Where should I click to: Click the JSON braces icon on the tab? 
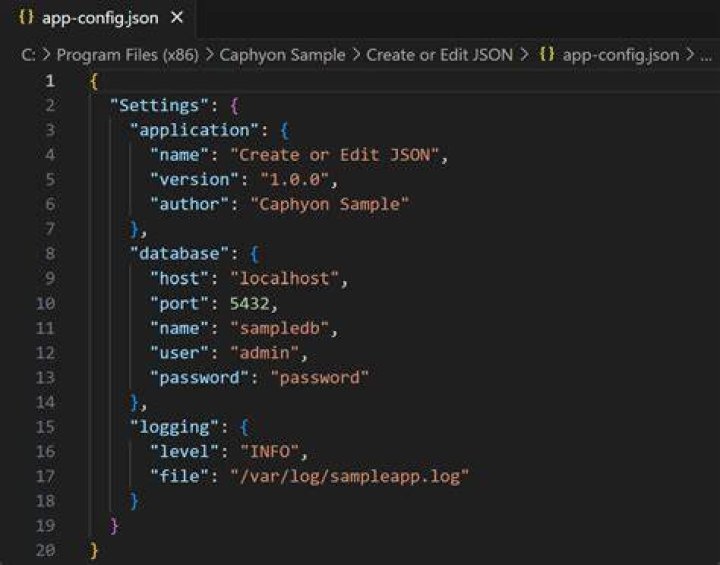point(26,17)
